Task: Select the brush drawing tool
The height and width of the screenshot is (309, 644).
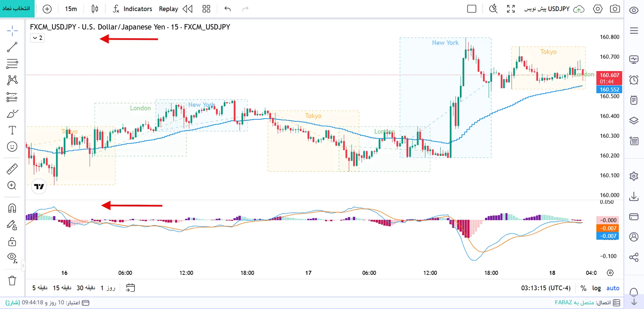Action: (12, 113)
